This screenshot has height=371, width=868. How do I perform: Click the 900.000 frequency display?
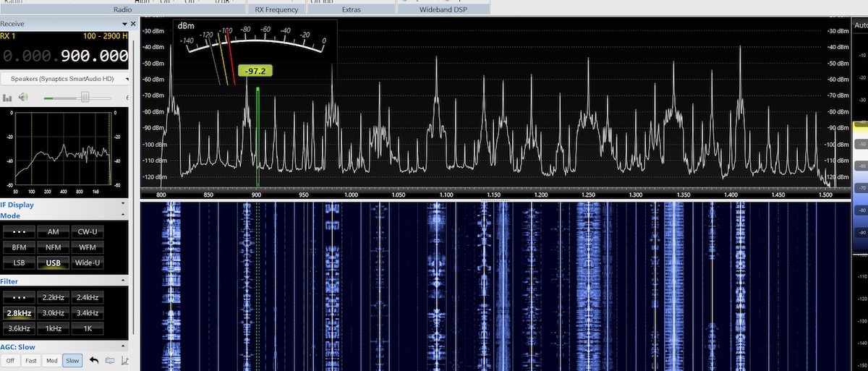click(94, 56)
